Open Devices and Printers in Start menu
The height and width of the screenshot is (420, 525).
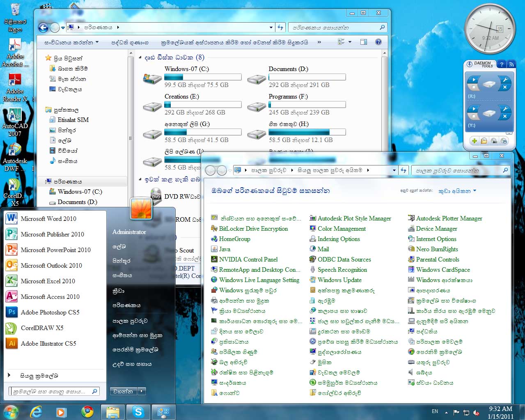(138, 335)
